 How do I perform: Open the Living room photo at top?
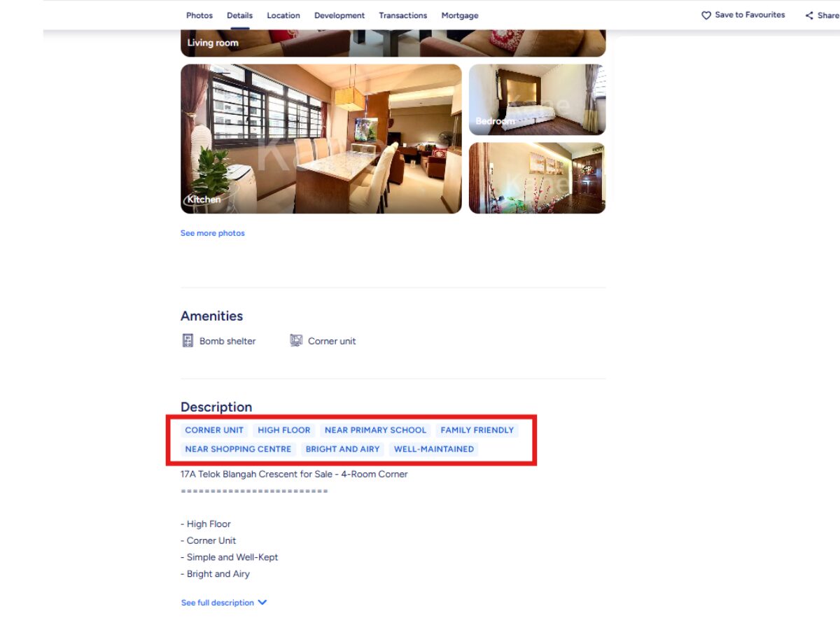(x=393, y=43)
